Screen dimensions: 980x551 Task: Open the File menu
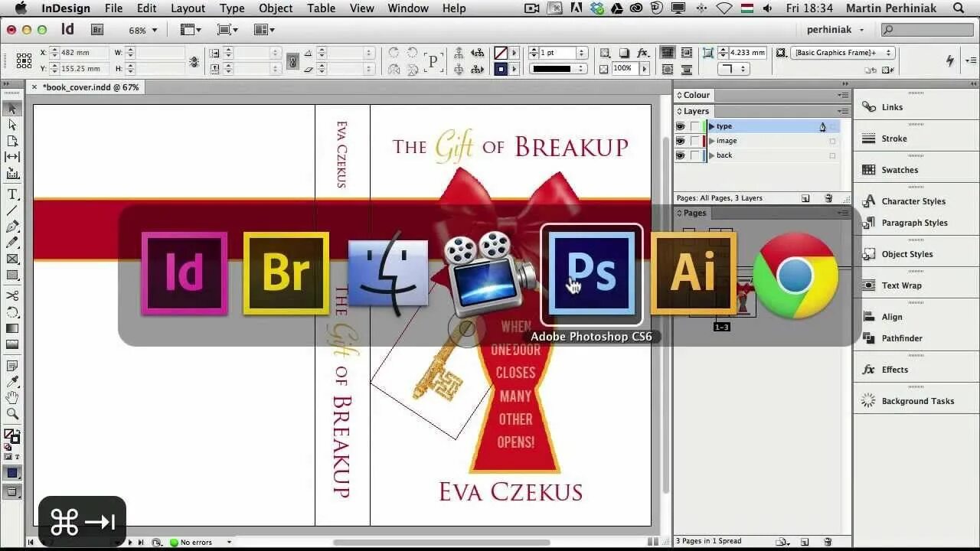tap(113, 8)
